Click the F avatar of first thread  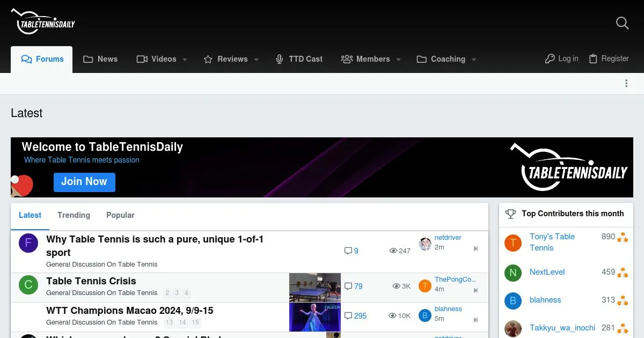tap(28, 243)
